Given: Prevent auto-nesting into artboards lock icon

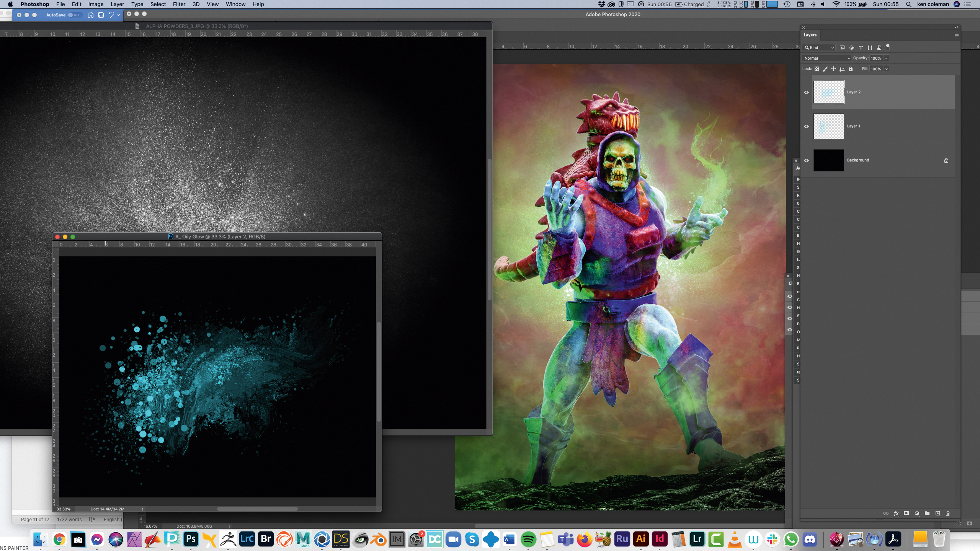Looking at the screenshot, I should click(x=842, y=69).
